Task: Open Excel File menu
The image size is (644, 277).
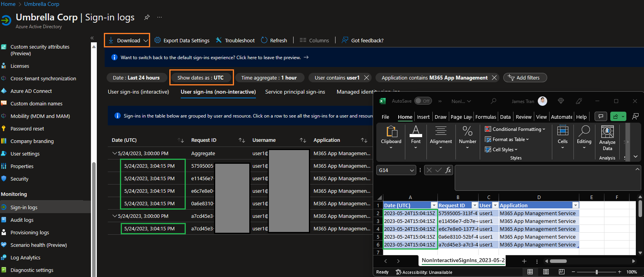Action: 385,117
